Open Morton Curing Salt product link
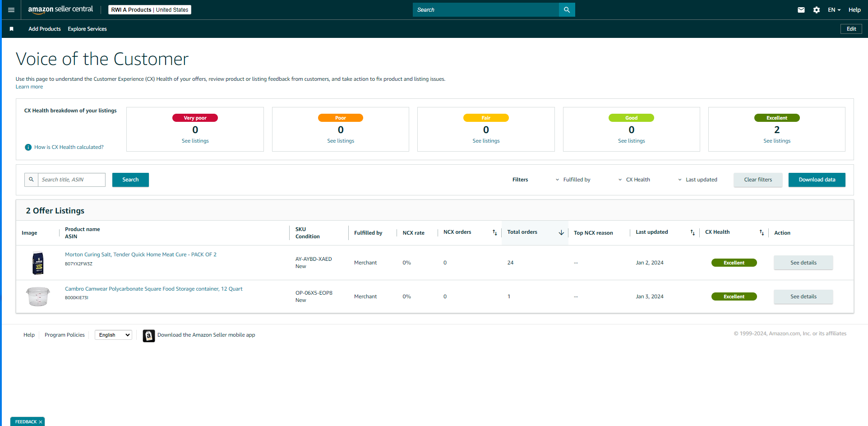The width and height of the screenshot is (868, 426). tap(141, 255)
